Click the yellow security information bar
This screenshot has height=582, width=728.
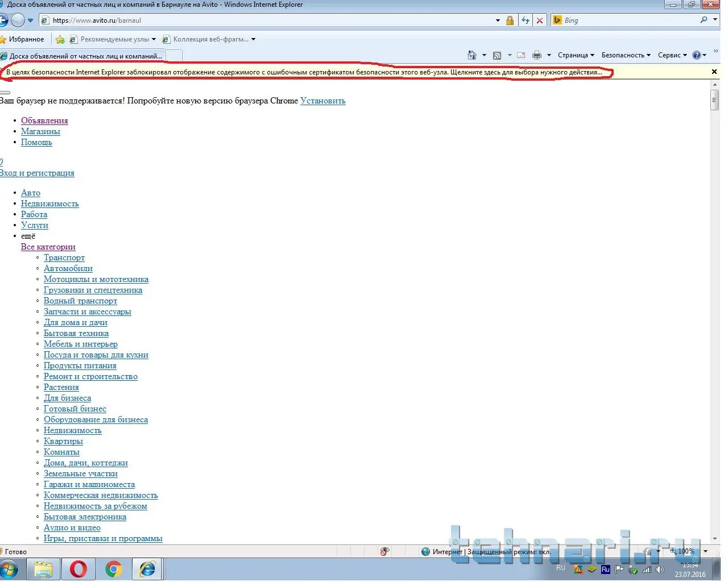point(357,72)
